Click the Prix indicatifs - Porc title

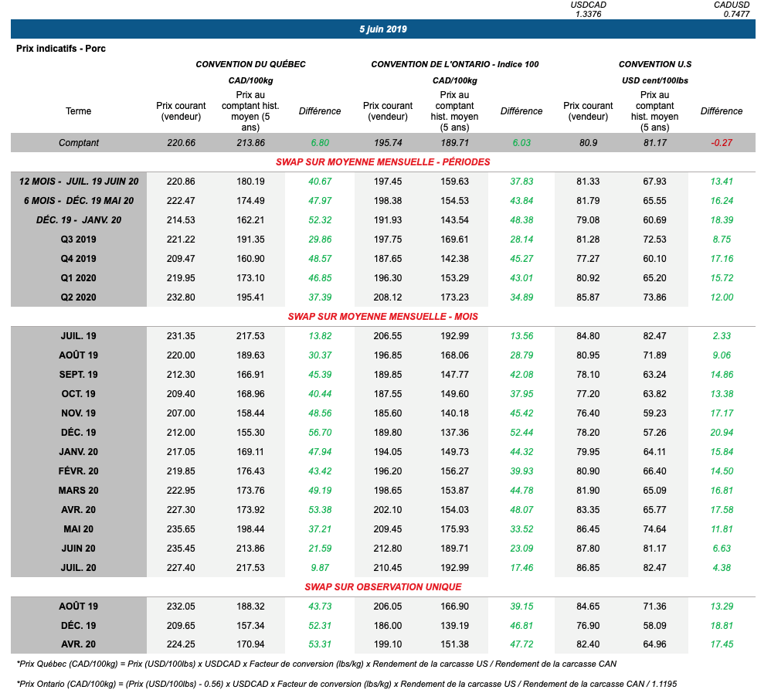point(61,49)
